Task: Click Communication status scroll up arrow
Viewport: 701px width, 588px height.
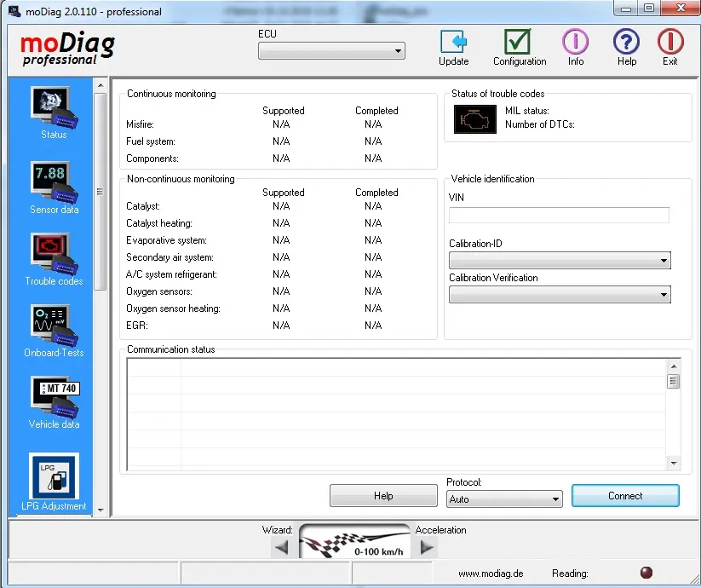Action: (674, 366)
